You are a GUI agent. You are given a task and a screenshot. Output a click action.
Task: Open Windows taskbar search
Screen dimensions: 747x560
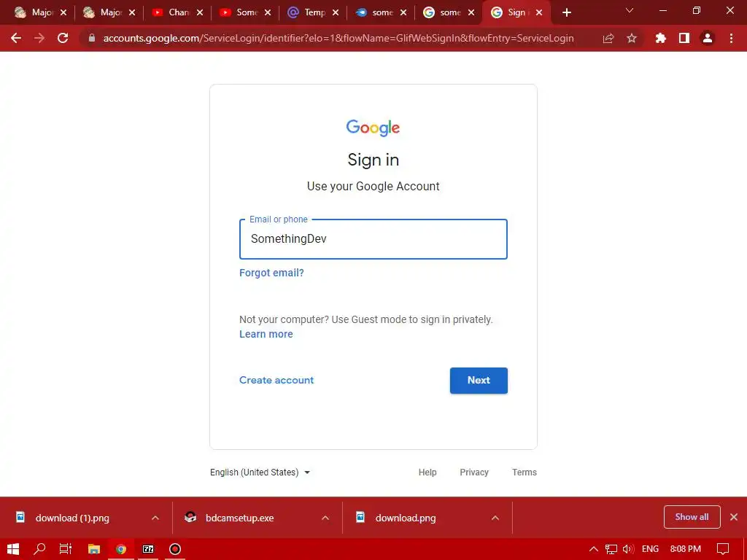[x=39, y=549]
